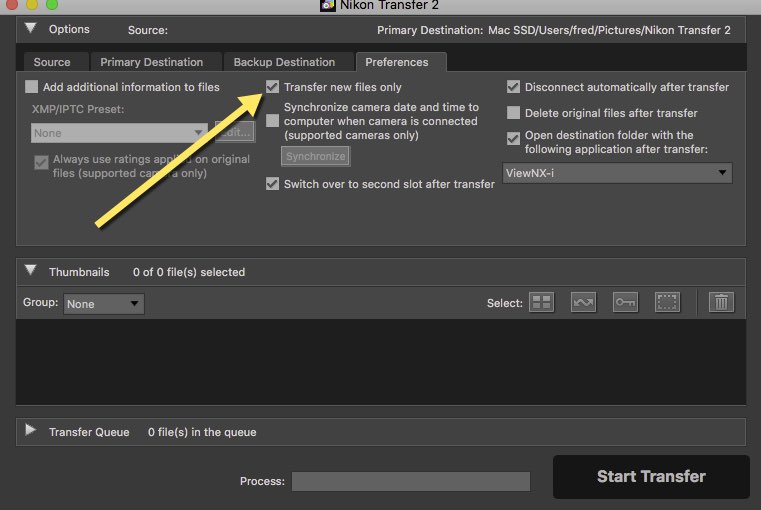
Task: Uncheck Transfer new files only
Action: coord(273,87)
